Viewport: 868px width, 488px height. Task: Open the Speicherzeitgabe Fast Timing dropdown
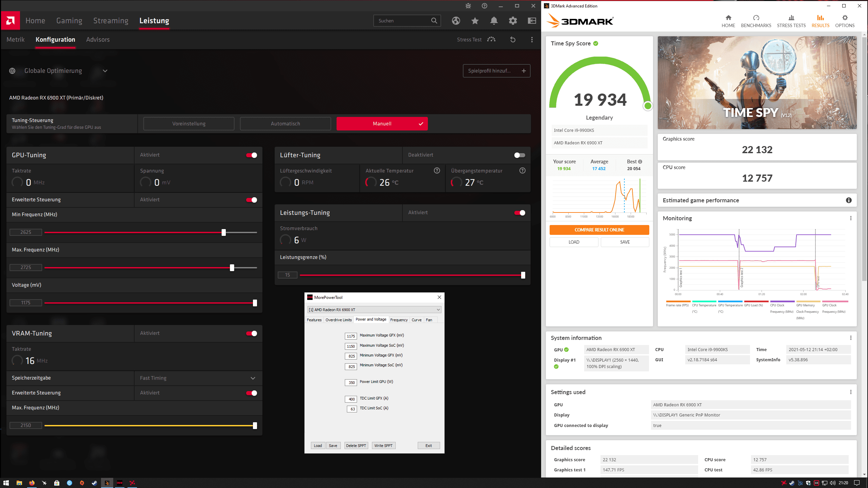[198, 378]
